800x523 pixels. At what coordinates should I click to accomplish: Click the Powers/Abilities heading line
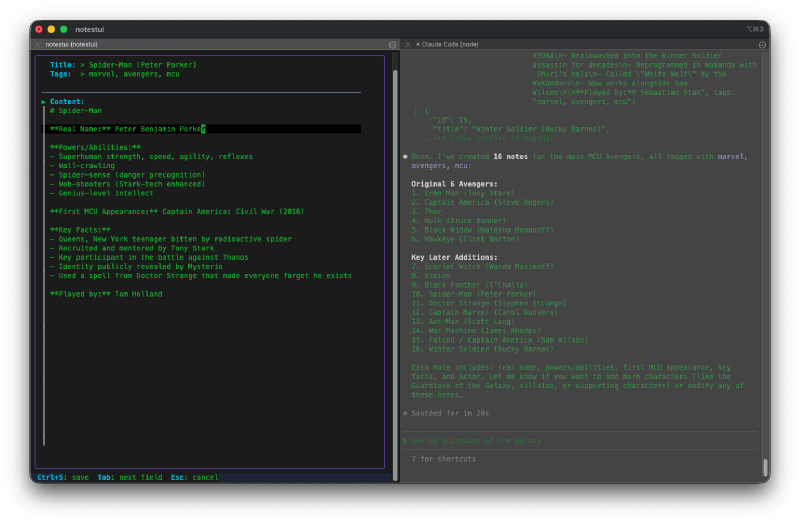(x=95, y=147)
